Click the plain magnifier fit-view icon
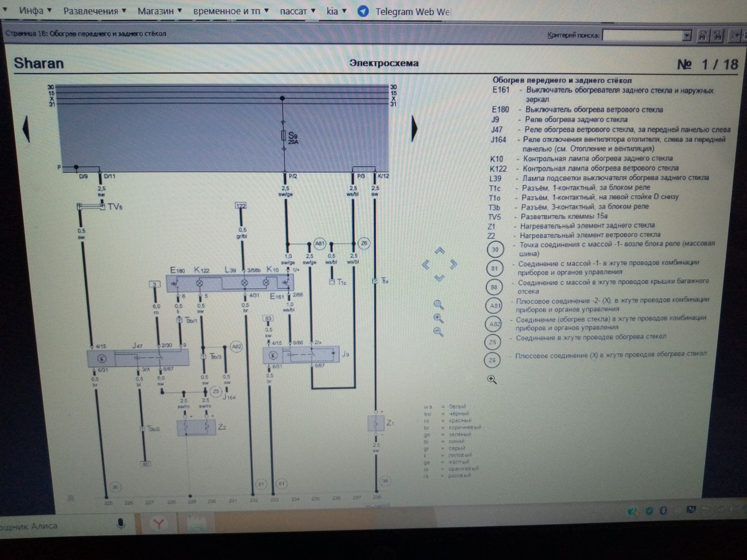 click(x=438, y=304)
